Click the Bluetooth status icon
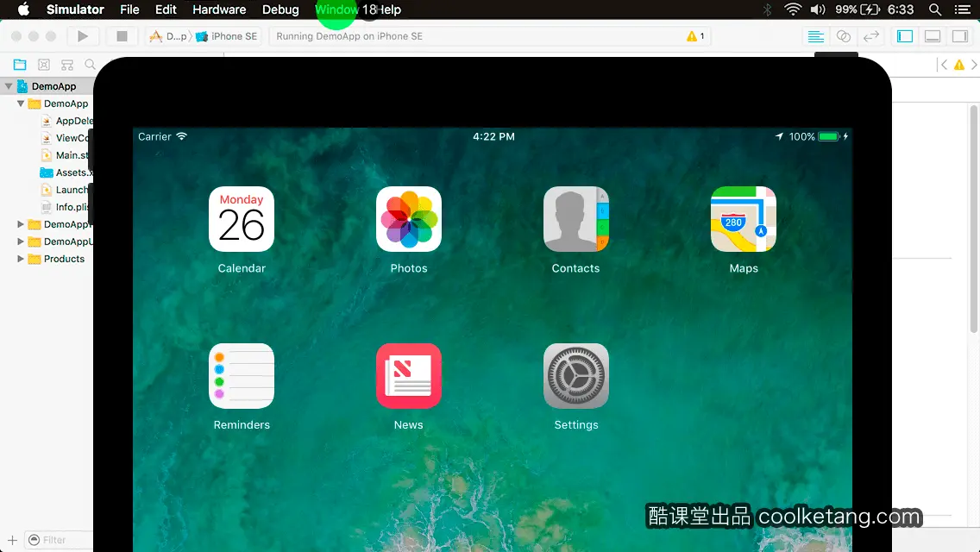The height and width of the screenshot is (552, 980). pyautogui.click(x=768, y=9)
